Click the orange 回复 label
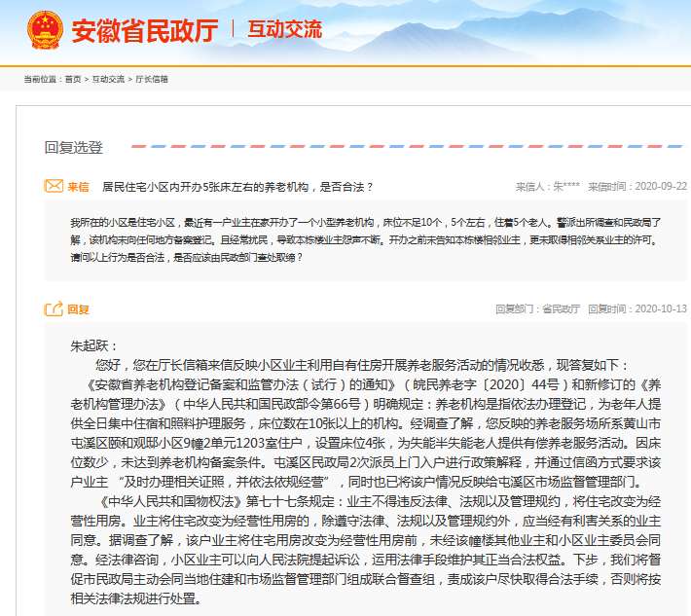This screenshot has width=691, height=616. 79,309
